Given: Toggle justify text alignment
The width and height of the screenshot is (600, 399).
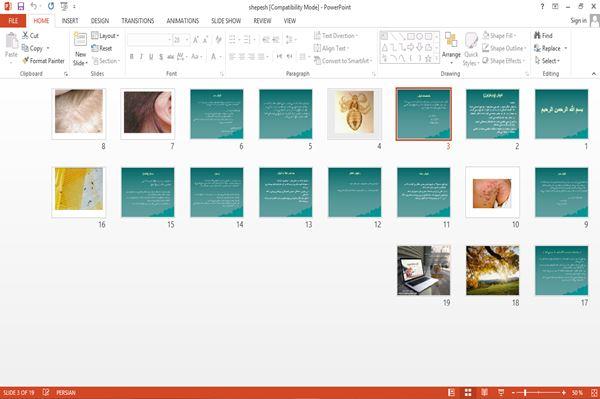Looking at the screenshot, I should pos(261,57).
